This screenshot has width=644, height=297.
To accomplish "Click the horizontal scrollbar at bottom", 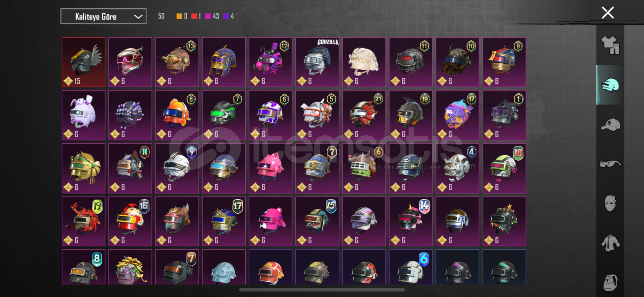I will click(322, 290).
